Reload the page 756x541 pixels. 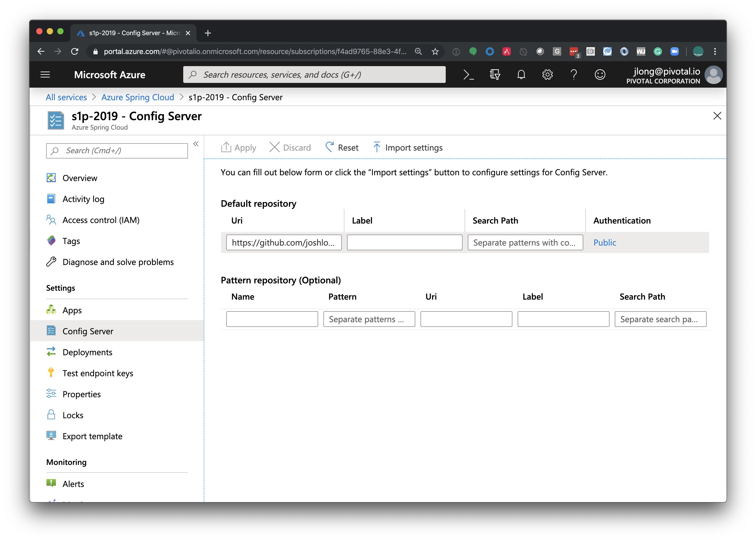[x=75, y=51]
